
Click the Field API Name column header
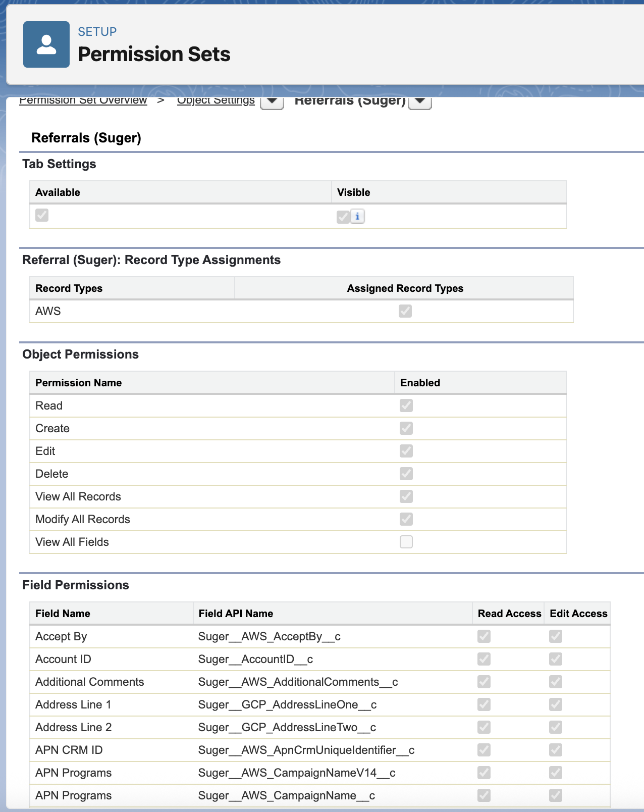pos(236,614)
